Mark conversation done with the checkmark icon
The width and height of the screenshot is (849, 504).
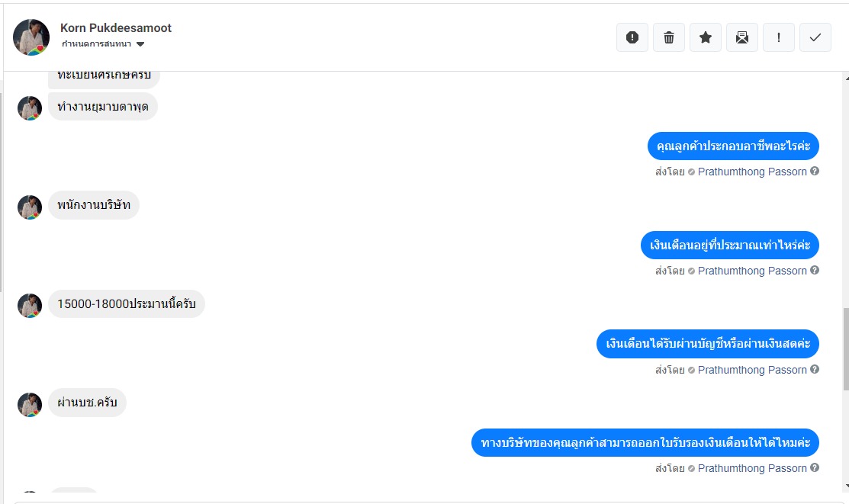(x=815, y=37)
